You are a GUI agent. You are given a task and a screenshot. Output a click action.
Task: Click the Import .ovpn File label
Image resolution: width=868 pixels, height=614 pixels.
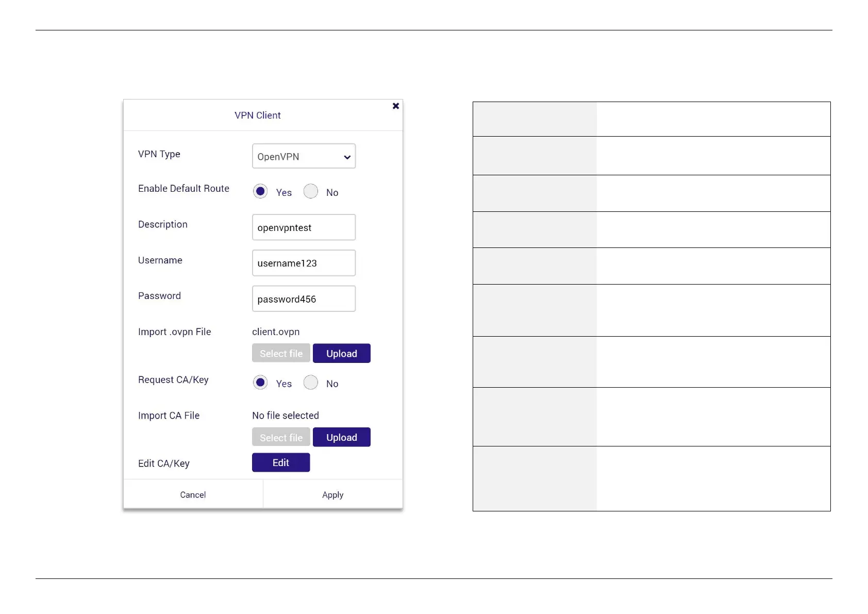click(175, 332)
